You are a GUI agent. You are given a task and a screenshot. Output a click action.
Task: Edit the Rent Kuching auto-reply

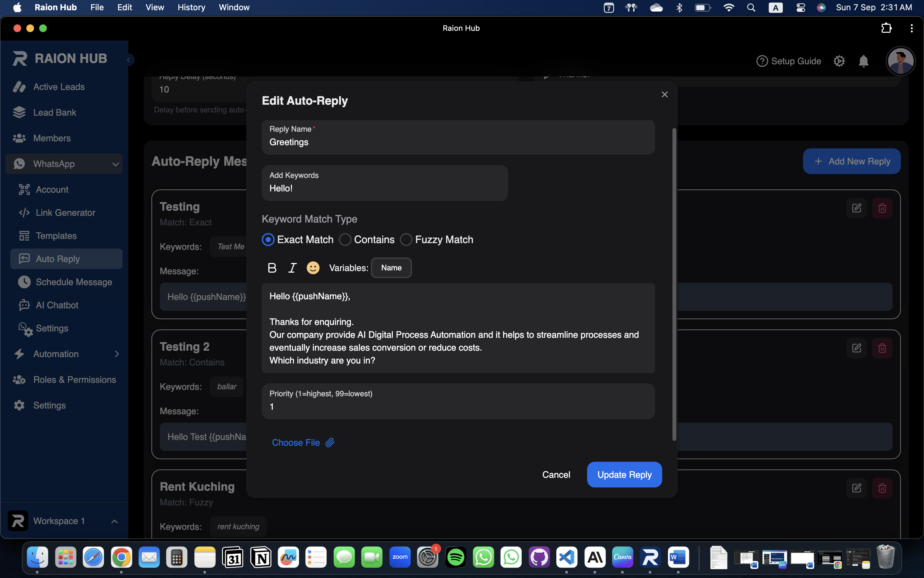click(x=856, y=488)
